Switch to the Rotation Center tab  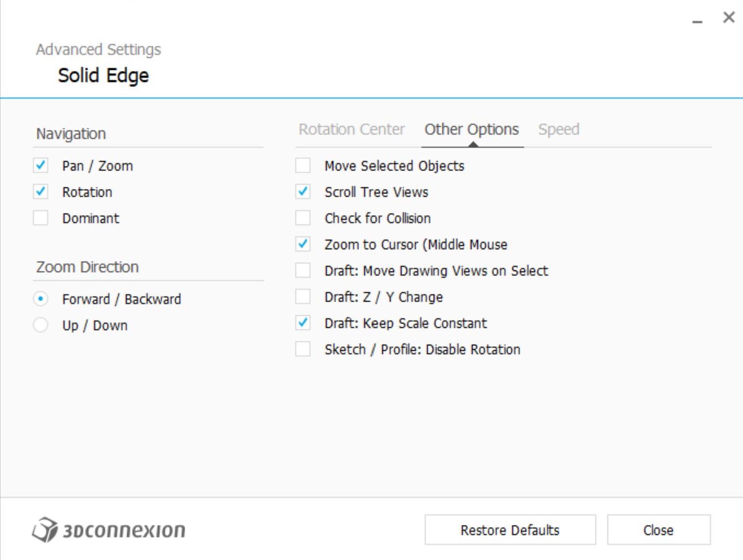[352, 129]
